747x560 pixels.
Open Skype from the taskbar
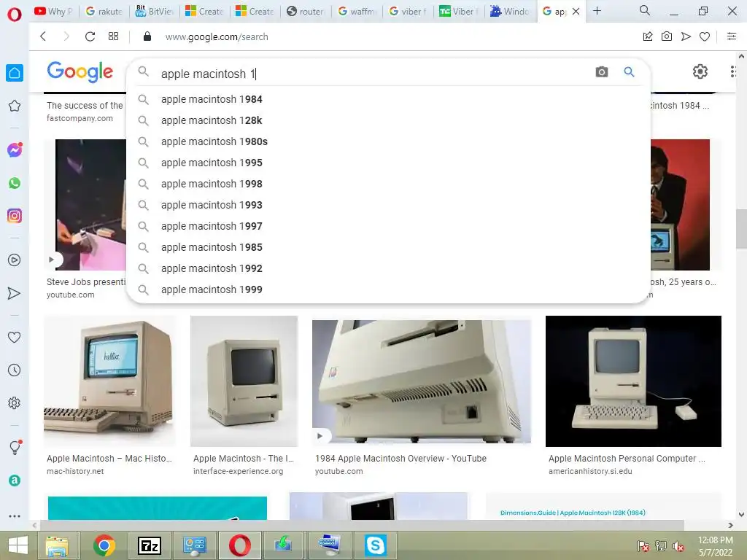pyautogui.click(x=376, y=545)
